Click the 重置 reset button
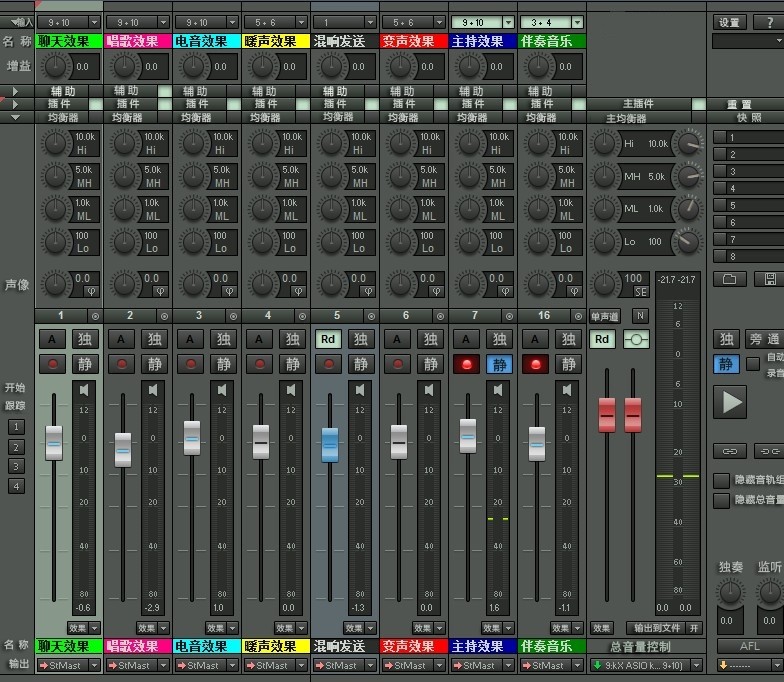The height and width of the screenshot is (682, 784). click(740, 104)
